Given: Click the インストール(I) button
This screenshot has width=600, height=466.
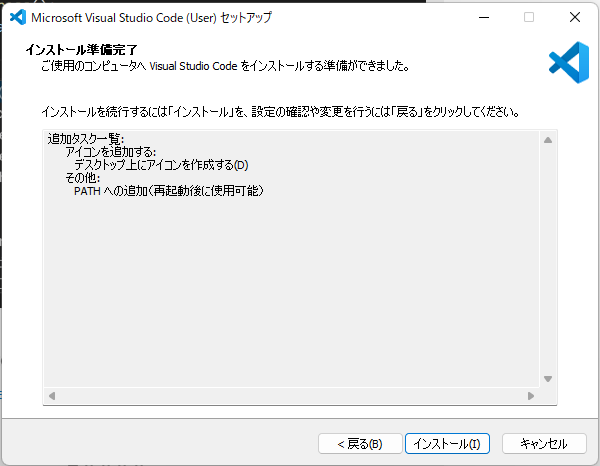Looking at the screenshot, I should [x=447, y=443].
